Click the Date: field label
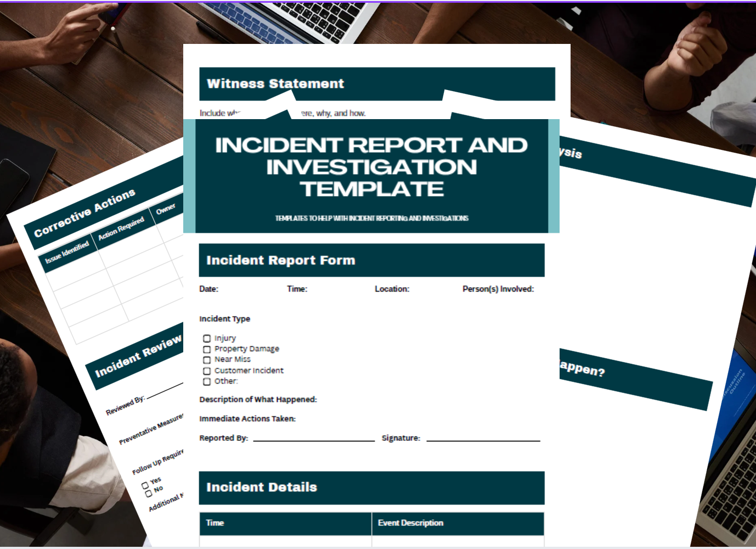 208,289
